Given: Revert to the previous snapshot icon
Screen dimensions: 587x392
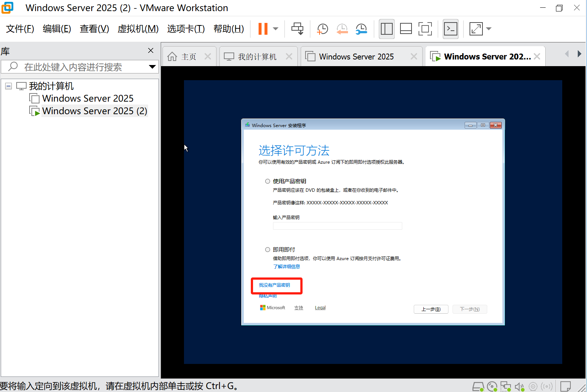Looking at the screenshot, I should tap(342, 29).
